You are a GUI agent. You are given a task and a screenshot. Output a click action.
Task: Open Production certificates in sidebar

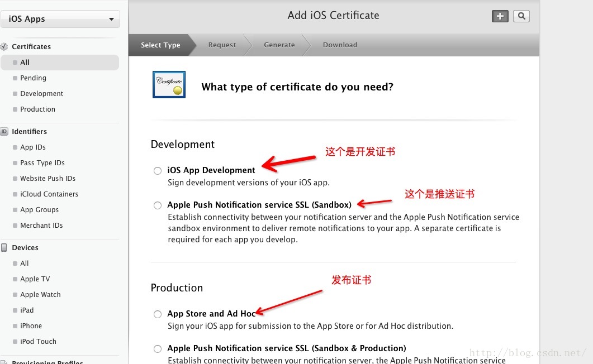coord(37,109)
